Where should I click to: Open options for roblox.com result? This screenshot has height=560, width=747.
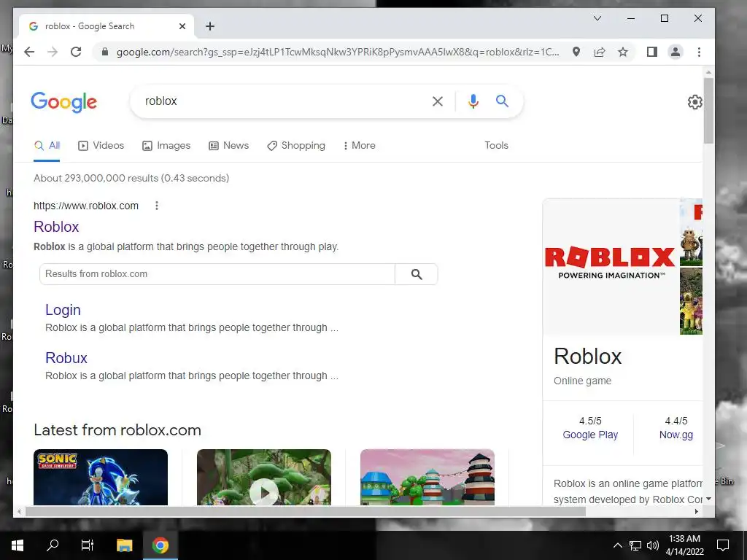pos(157,206)
